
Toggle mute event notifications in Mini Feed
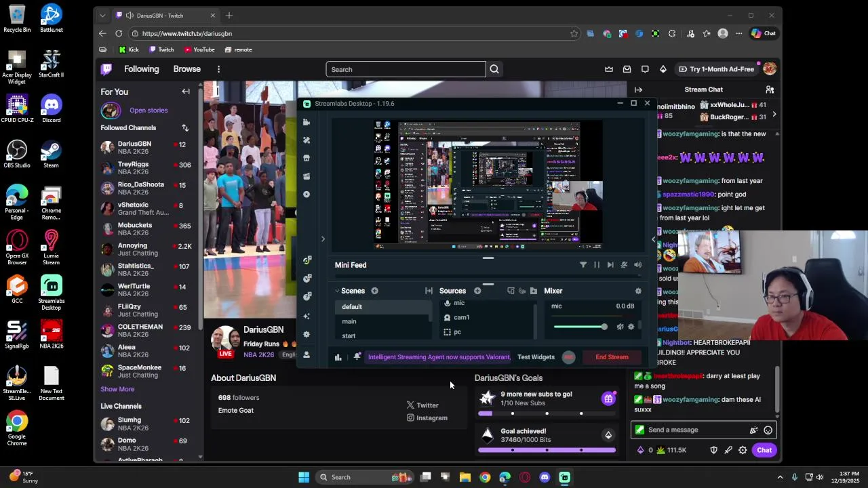(x=624, y=265)
